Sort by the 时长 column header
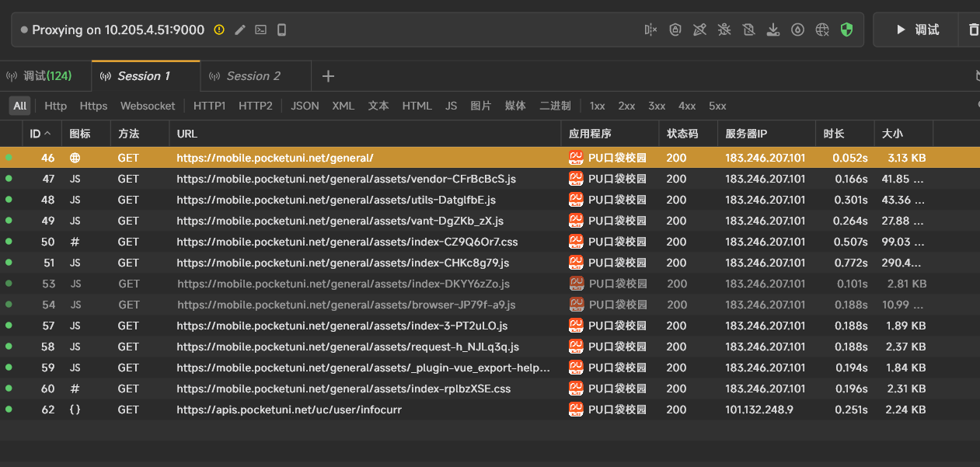 coord(834,134)
